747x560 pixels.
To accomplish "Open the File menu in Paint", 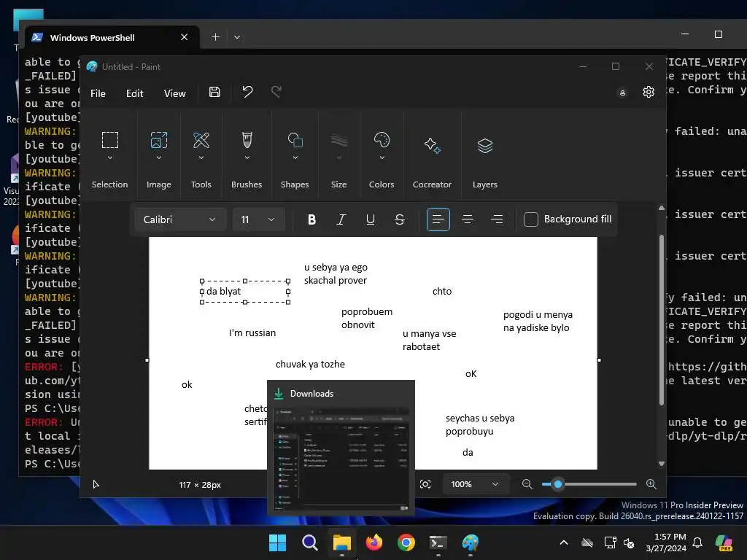I will pyautogui.click(x=98, y=93).
